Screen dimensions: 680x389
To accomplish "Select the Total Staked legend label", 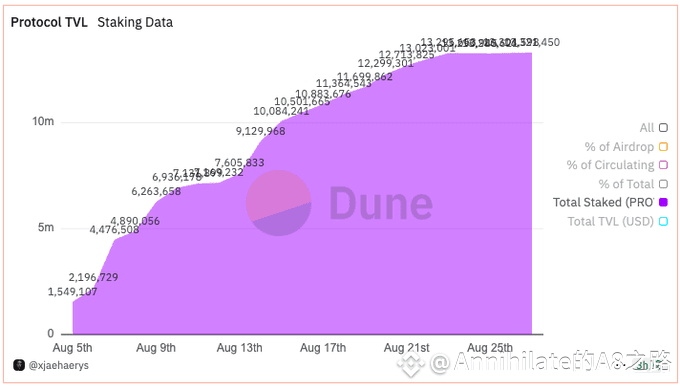I will pyautogui.click(x=603, y=203).
